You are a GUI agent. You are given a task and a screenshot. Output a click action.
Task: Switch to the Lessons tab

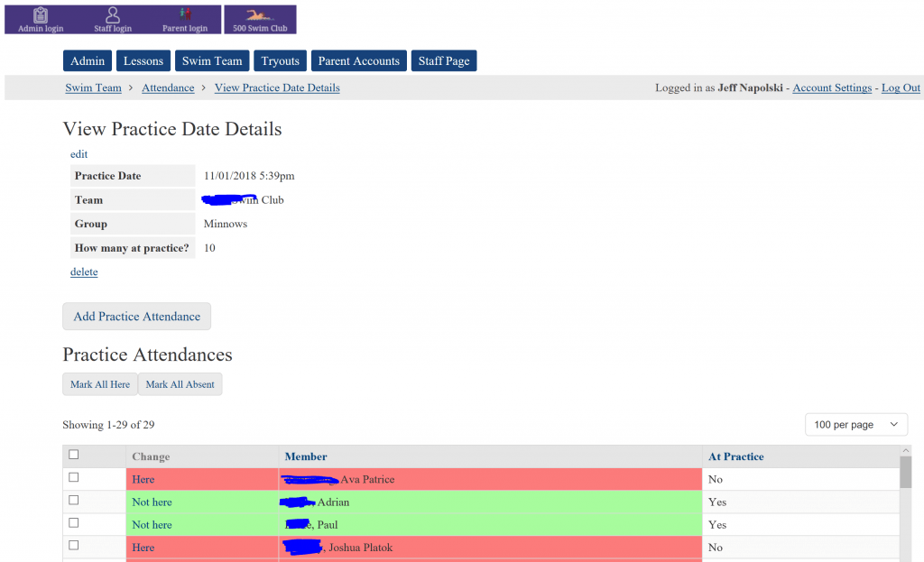[x=143, y=60]
